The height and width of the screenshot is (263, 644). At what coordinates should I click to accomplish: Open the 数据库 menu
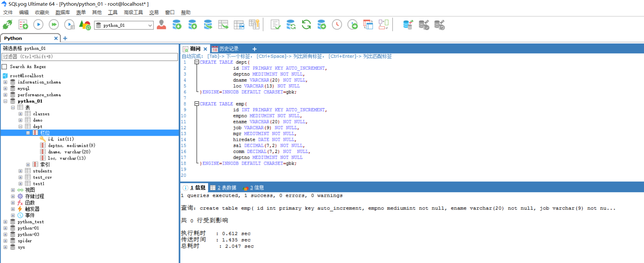point(63,12)
